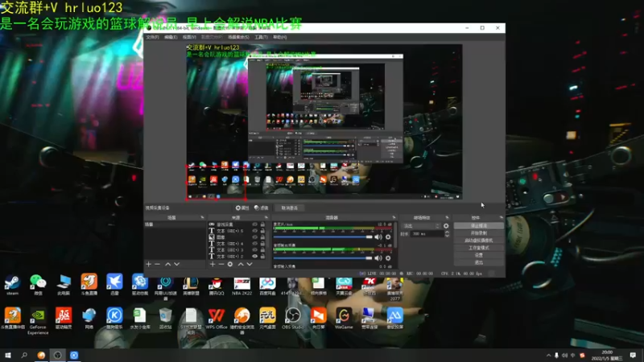The image size is (644, 362).
Task: Open the WeChat desktop shortcut
Action: [x=38, y=285]
